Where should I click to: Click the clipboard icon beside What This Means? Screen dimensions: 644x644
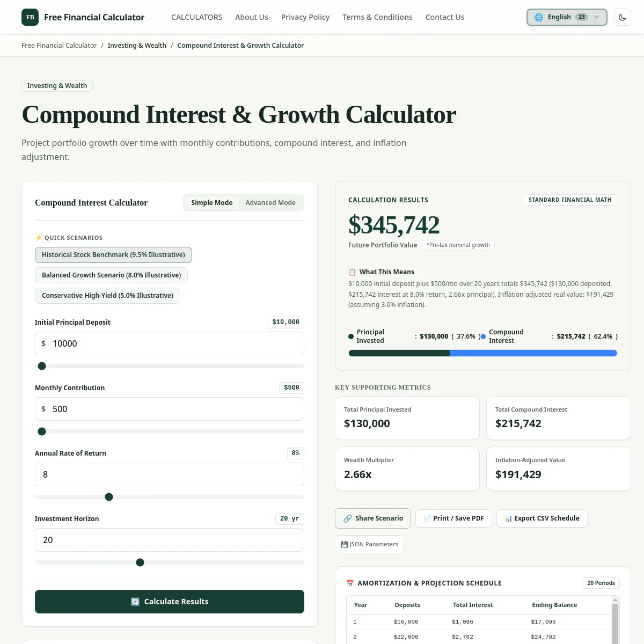352,272
